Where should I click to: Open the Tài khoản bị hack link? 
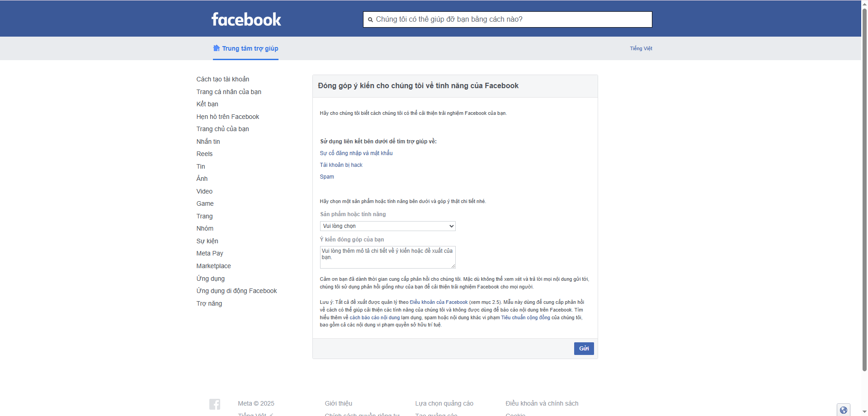[341, 165]
